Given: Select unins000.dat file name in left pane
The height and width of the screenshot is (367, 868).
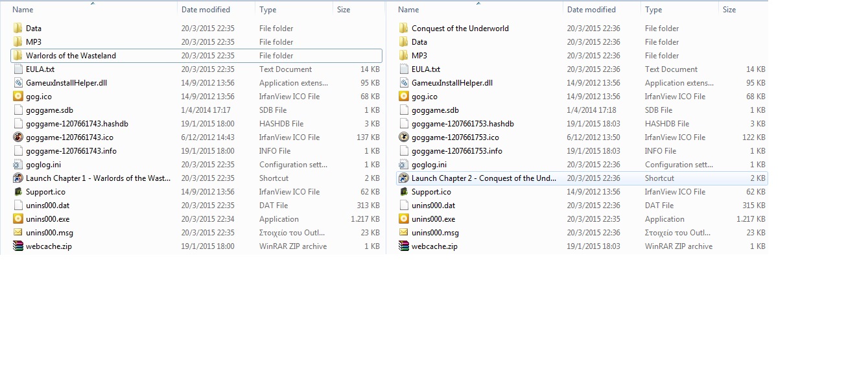Looking at the screenshot, I should [48, 206].
